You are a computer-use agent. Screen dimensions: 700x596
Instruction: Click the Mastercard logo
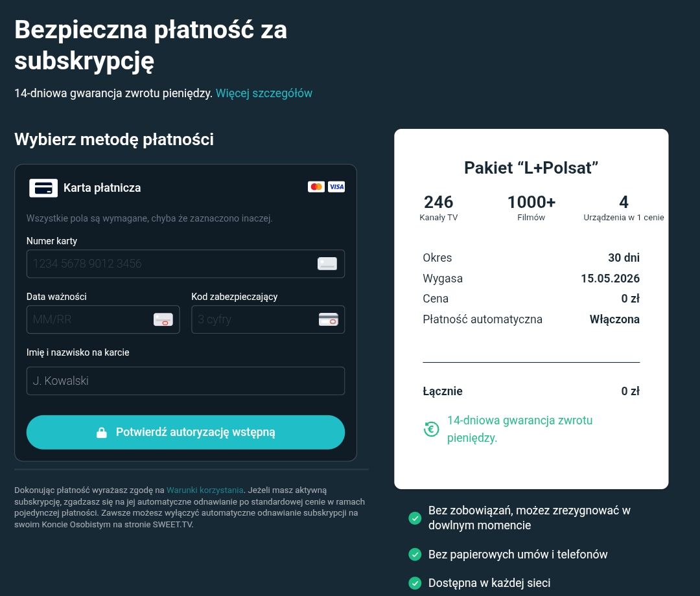(316, 187)
